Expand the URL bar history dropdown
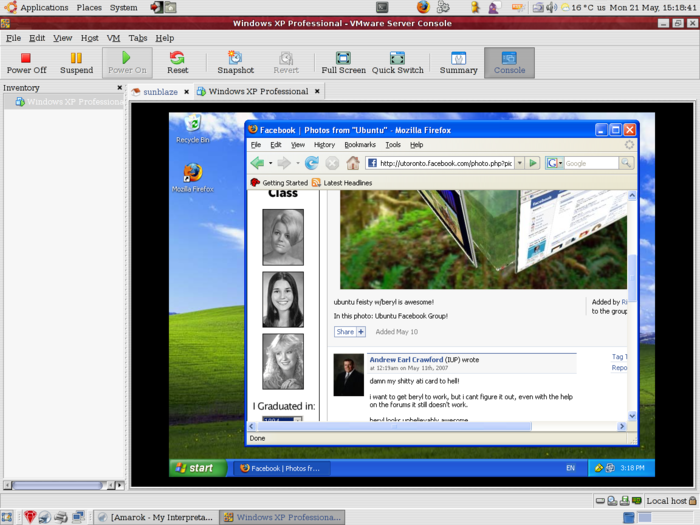Viewport: 700px width, 525px height. click(520, 163)
